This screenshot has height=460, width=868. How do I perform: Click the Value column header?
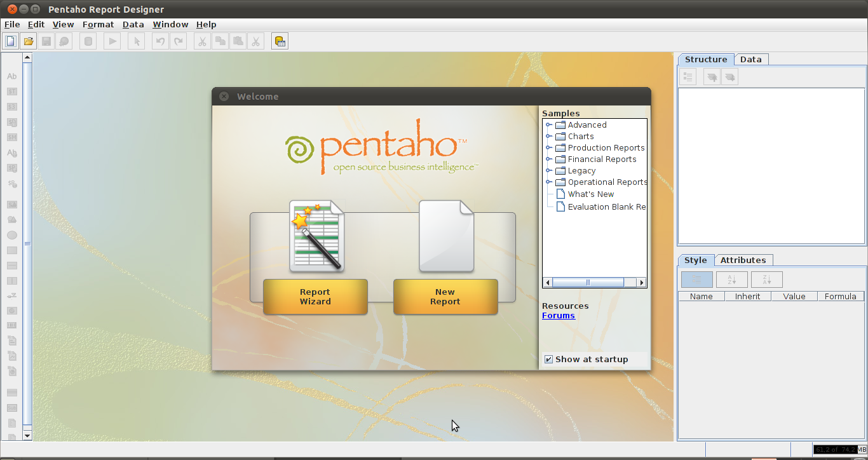(794, 296)
